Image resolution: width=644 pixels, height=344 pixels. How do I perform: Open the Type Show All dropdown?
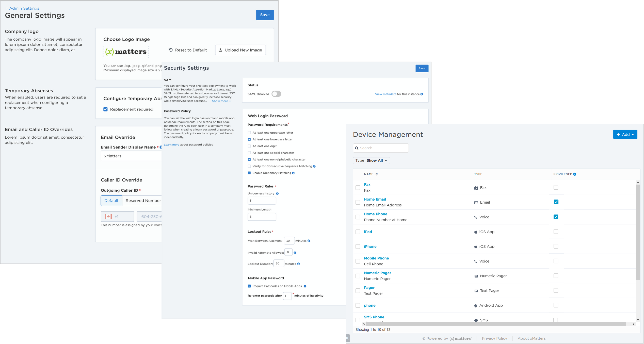pos(371,160)
